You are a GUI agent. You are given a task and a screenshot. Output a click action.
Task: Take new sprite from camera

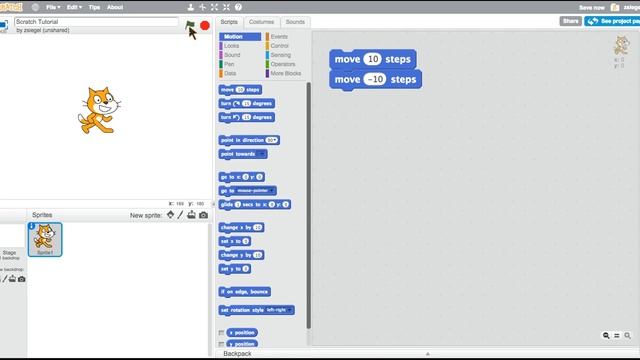(203, 215)
